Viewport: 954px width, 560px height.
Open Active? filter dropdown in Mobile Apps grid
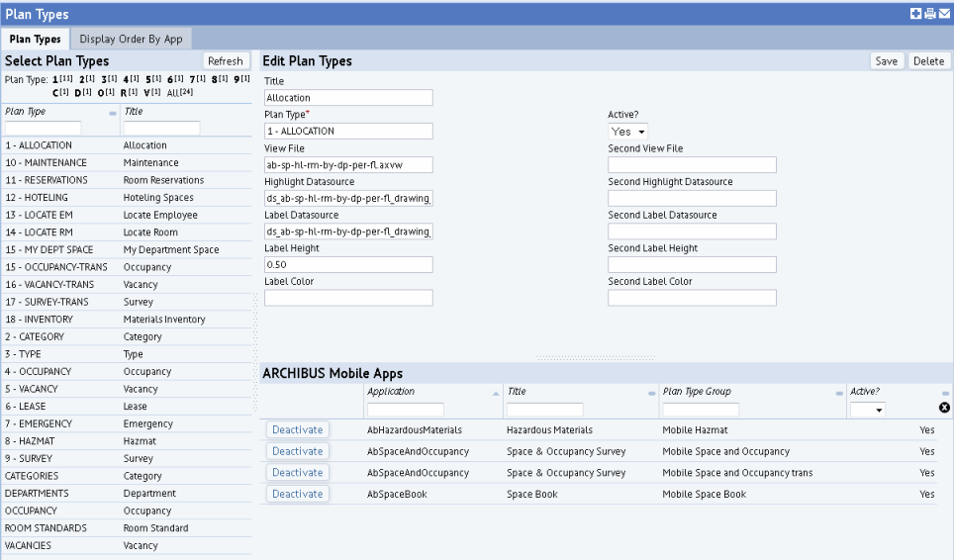coord(867,410)
